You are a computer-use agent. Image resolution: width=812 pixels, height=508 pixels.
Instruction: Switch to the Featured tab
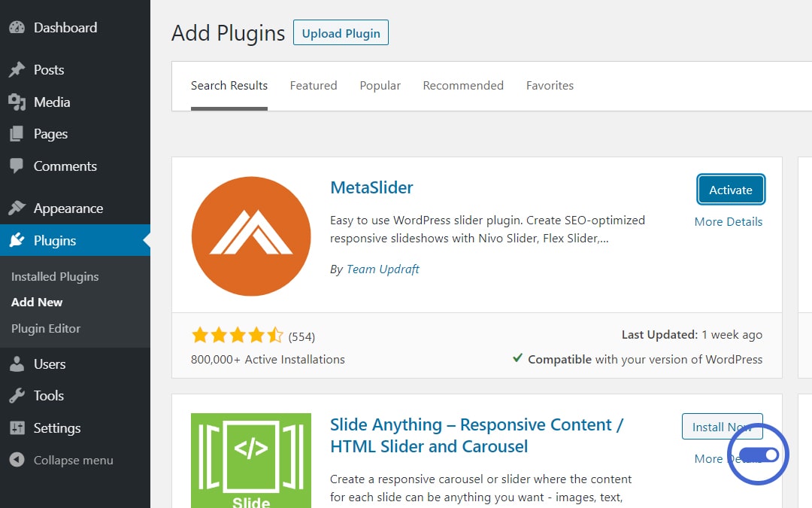314,86
